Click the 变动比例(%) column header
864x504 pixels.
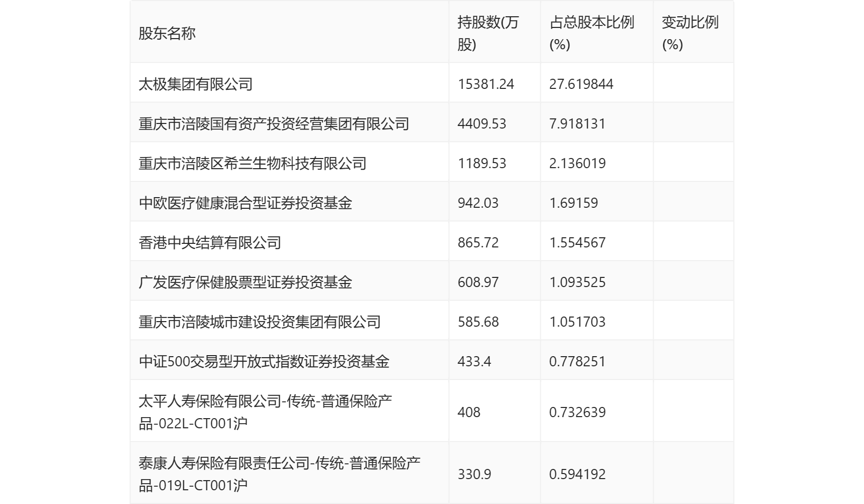pyautogui.click(x=690, y=34)
